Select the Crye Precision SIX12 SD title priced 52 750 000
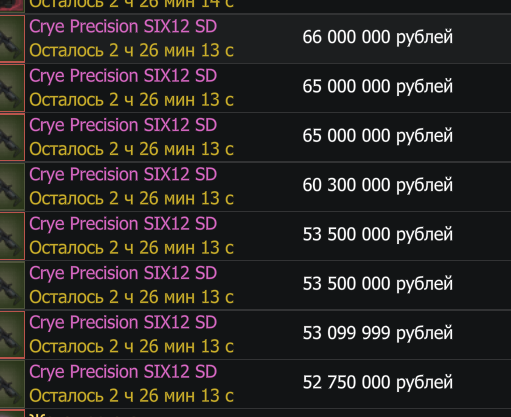Screen dimensions: 511x417 (x=123, y=372)
